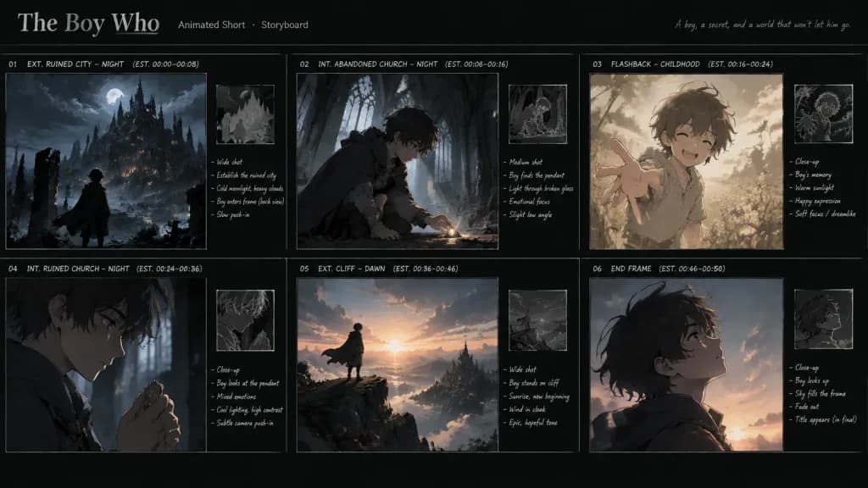This screenshot has height=488, width=868.
Task: Select the scene 06 end frame image
Action: point(687,365)
